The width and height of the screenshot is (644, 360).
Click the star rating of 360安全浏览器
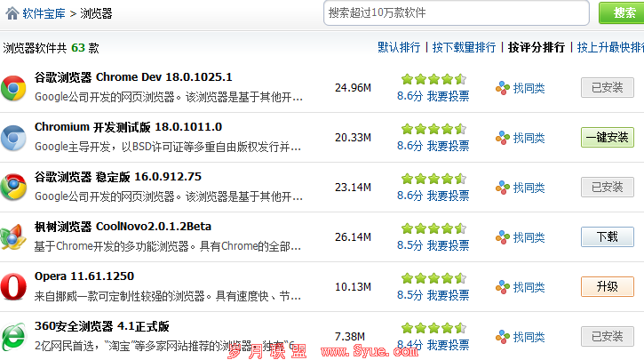click(x=433, y=327)
